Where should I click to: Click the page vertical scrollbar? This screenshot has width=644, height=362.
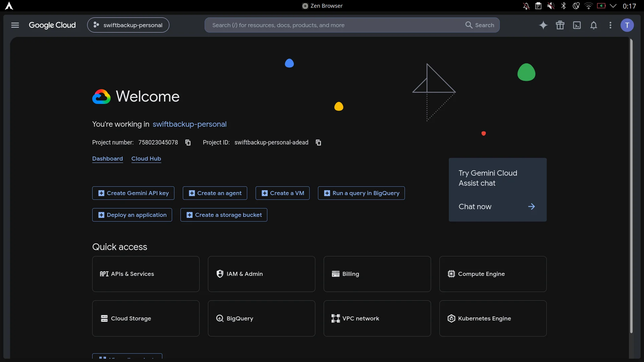pos(631,186)
